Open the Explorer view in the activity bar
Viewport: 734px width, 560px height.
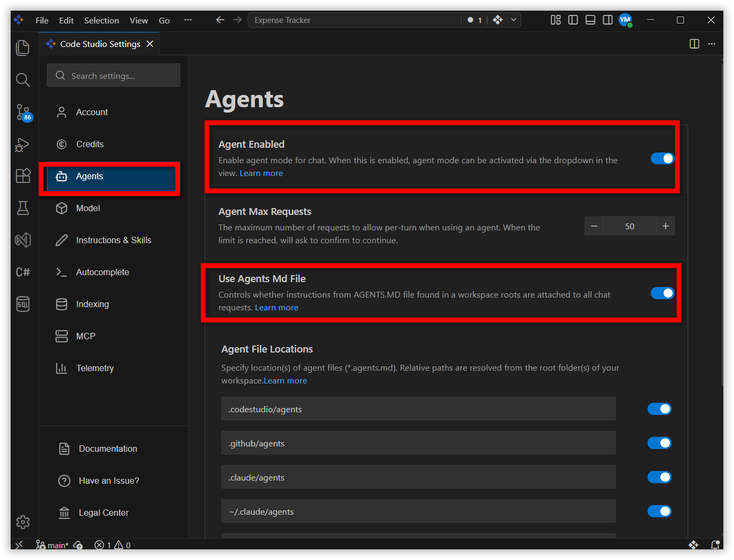point(23,48)
